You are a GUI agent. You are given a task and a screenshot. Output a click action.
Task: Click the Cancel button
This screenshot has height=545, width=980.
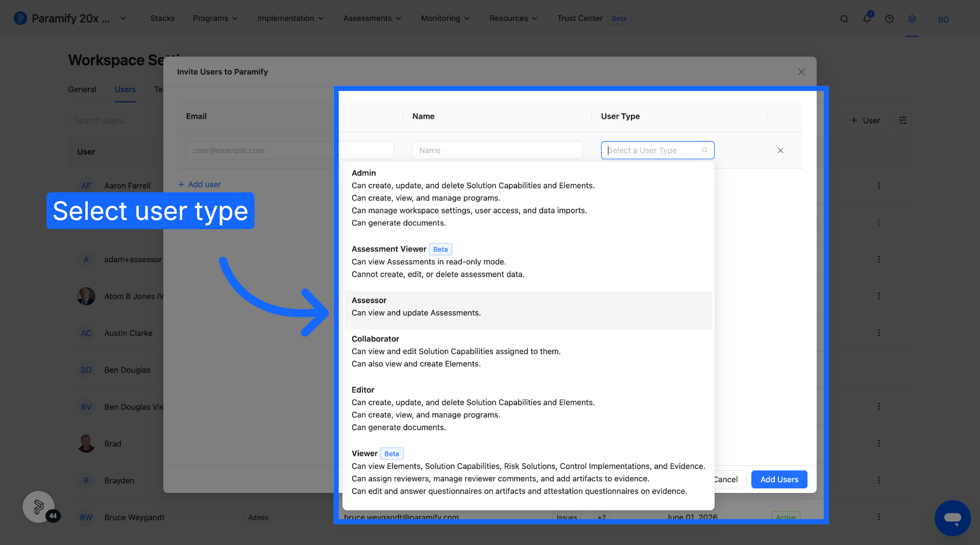click(725, 480)
